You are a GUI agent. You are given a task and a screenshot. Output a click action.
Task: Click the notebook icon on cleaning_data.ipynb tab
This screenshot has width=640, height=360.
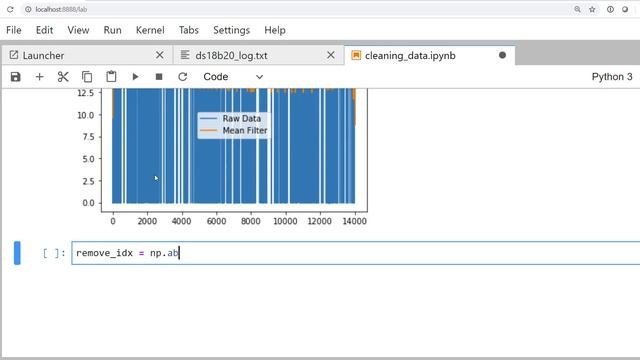click(356, 55)
